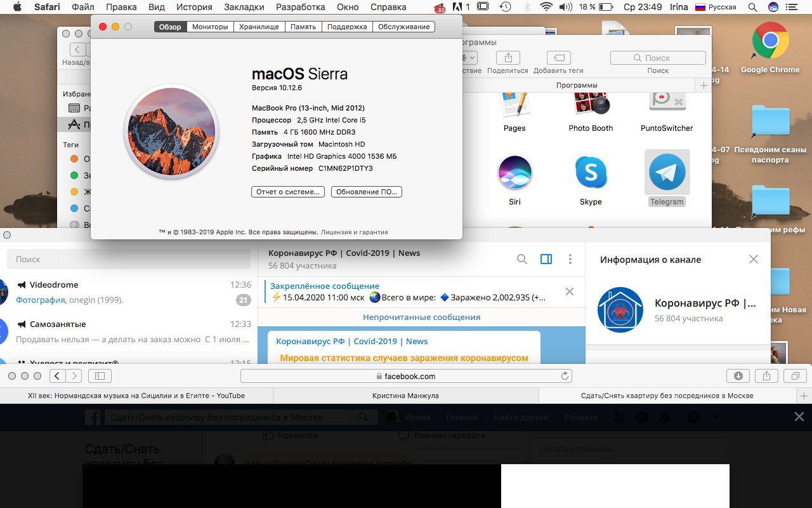Open 'Лицензия и гарантия' link
Screen dimensions: 812x508
pos(354,232)
